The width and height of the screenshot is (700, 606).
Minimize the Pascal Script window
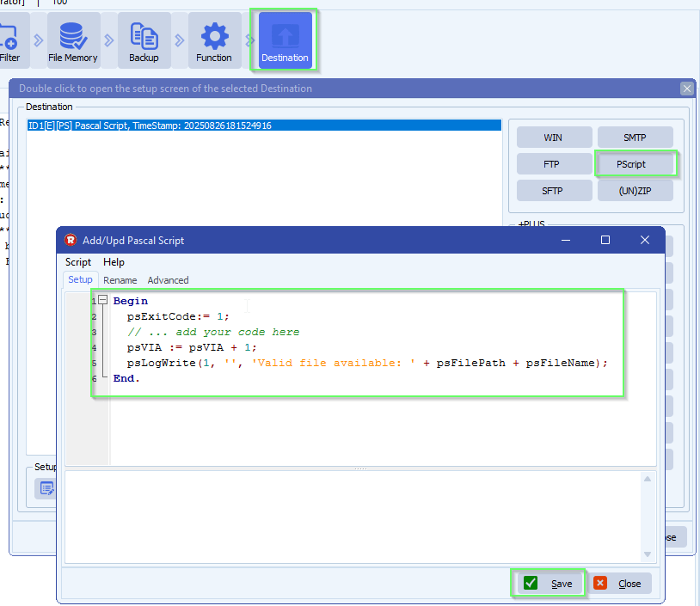point(566,240)
